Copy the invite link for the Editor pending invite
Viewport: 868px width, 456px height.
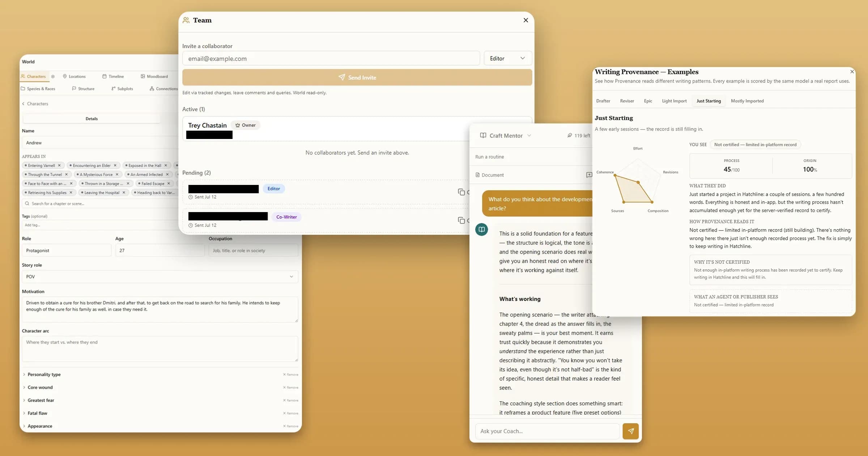click(x=461, y=192)
